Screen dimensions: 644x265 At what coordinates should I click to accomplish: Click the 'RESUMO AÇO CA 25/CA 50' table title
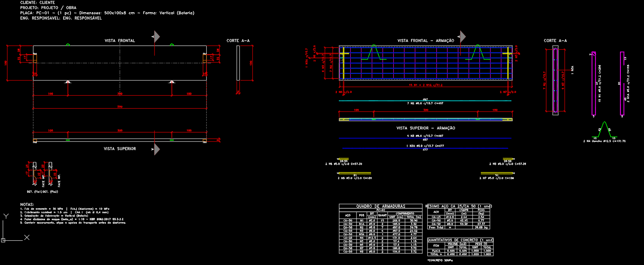click(458, 206)
